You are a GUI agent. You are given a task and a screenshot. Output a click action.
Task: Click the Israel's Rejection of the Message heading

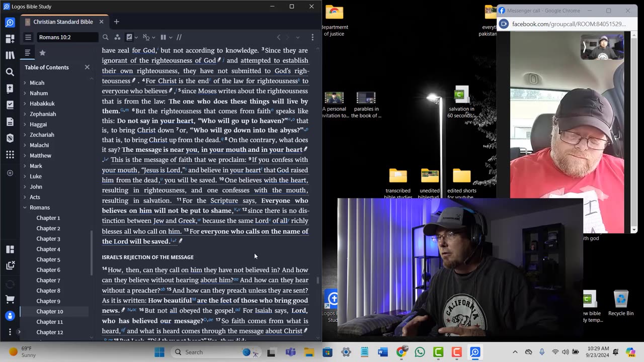point(147,257)
